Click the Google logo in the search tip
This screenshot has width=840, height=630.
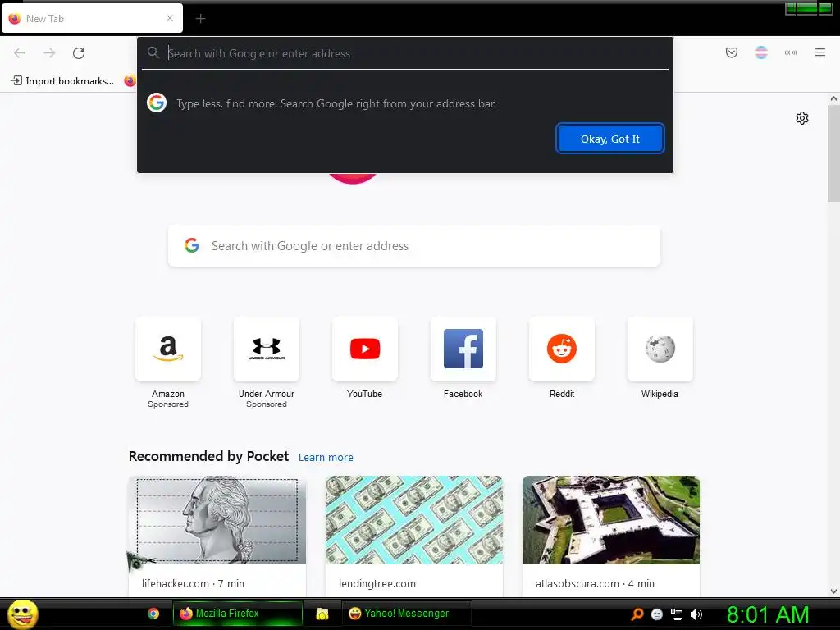tap(157, 103)
